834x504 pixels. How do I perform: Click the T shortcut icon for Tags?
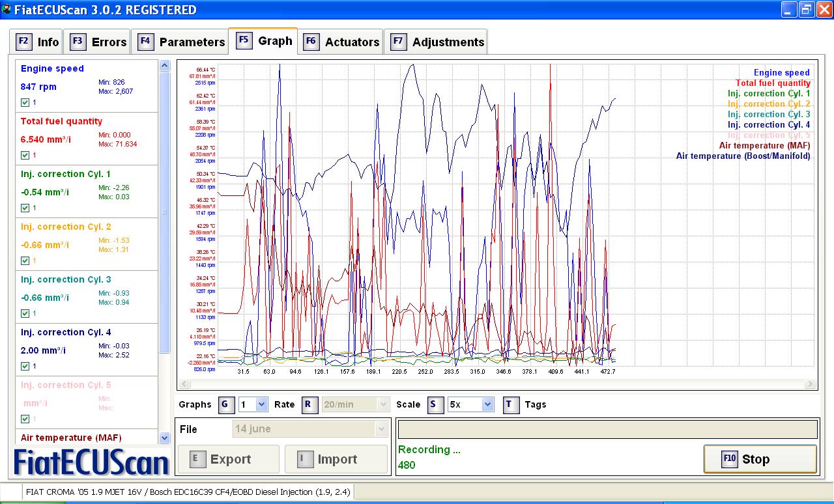(510, 404)
